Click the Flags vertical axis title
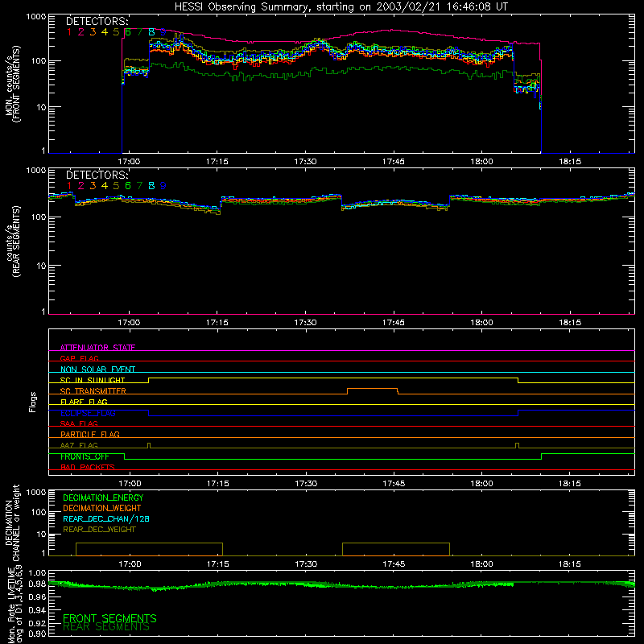This screenshot has height=644, width=644. [x=33, y=402]
